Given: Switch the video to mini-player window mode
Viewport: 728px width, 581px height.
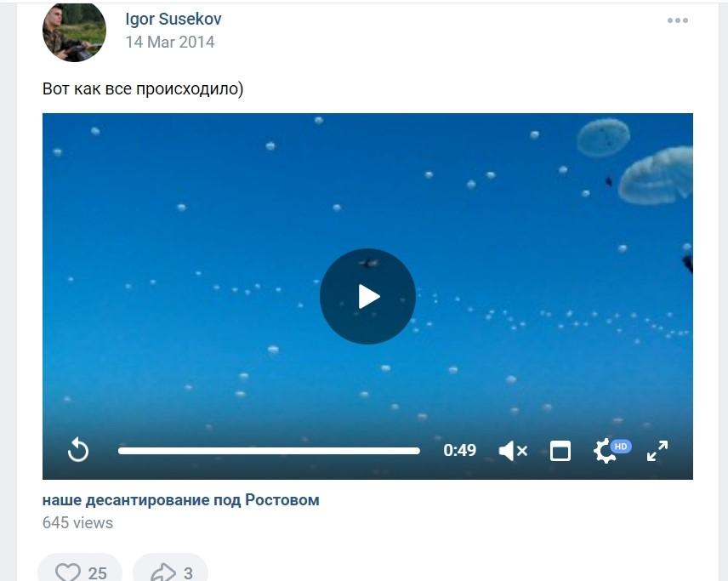Looking at the screenshot, I should 560,451.
